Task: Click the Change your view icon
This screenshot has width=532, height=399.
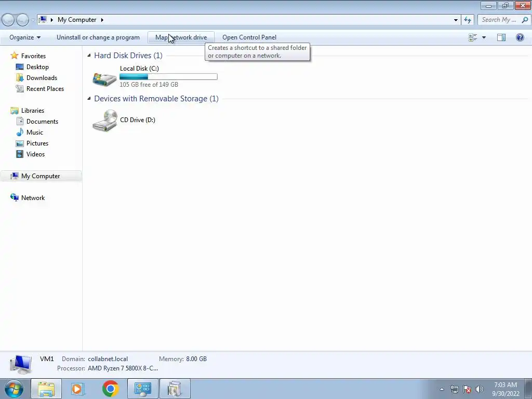Action: click(x=473, y=37)
